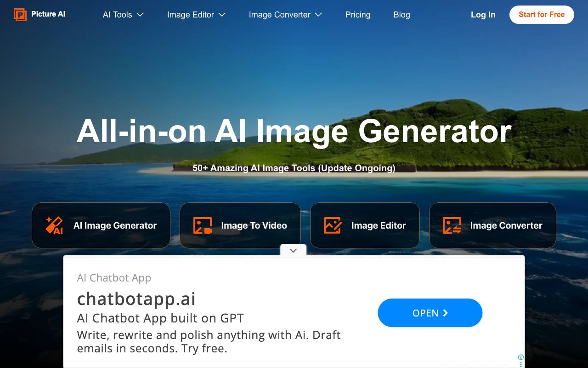588x368 pixels.
Task: Open the Image Converter nav menu label
Action: coord(279,15)
